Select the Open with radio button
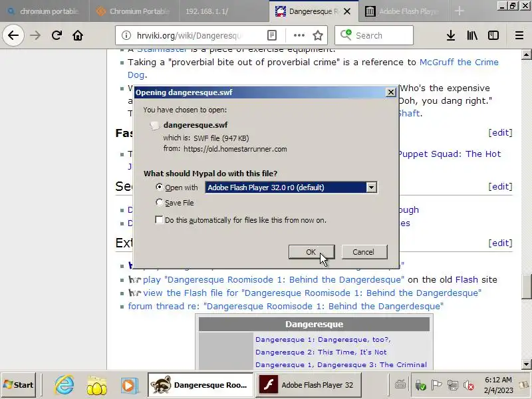The height and width of the screenshot is (399, 532). coord(159,187)
